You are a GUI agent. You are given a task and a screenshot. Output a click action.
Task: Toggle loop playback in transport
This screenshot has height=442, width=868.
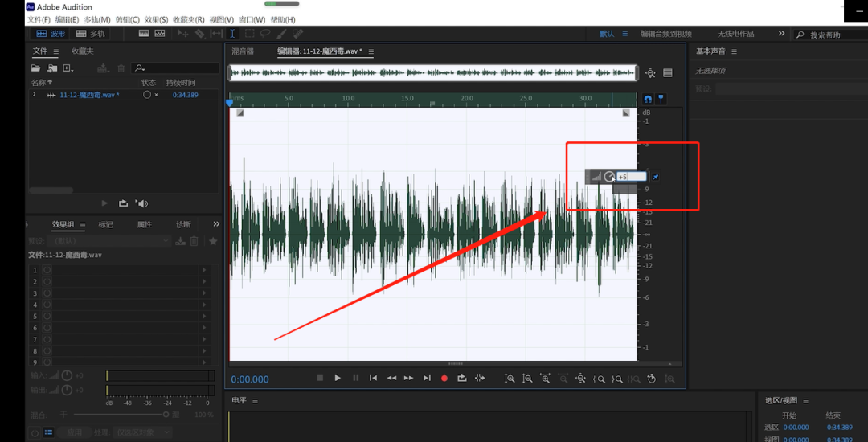tap(461, 379)
